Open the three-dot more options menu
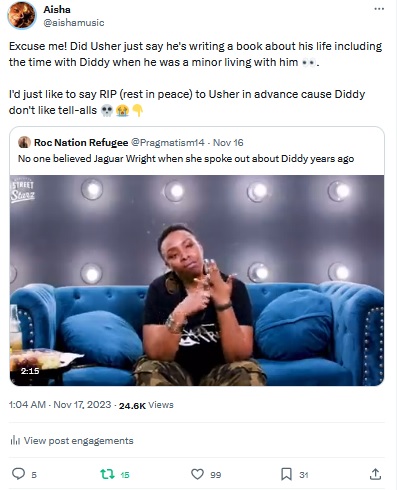 point(379,9)
